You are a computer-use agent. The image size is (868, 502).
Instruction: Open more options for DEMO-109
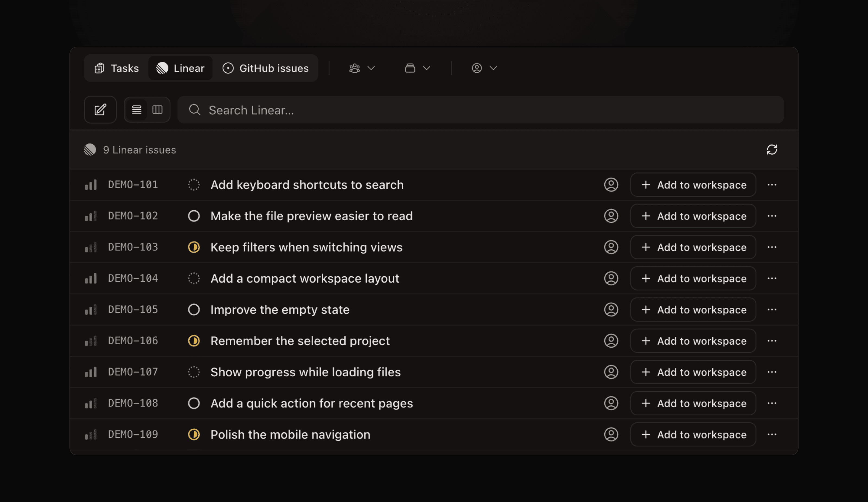(771, 434)
